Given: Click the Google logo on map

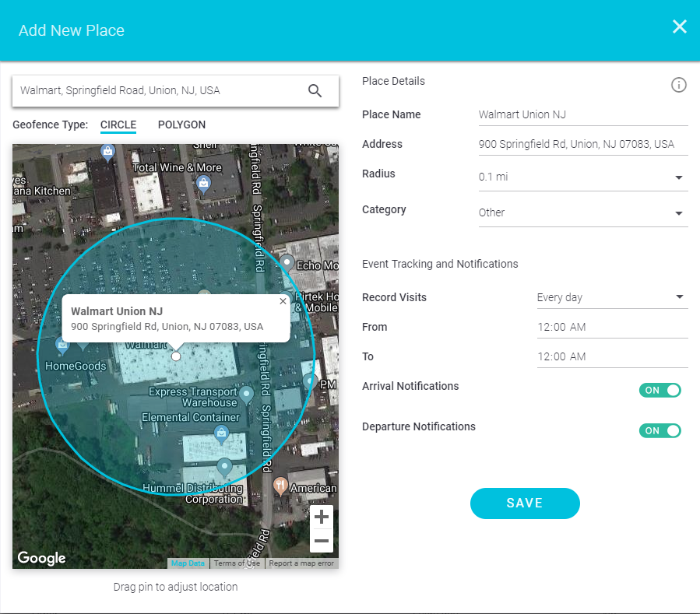Looking at the screenshot, I should (x=41, y=558).
